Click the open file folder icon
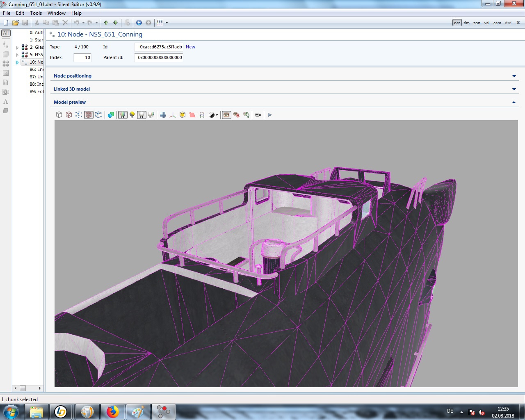Viewport: 525px width, 420px height. [15, 23]
